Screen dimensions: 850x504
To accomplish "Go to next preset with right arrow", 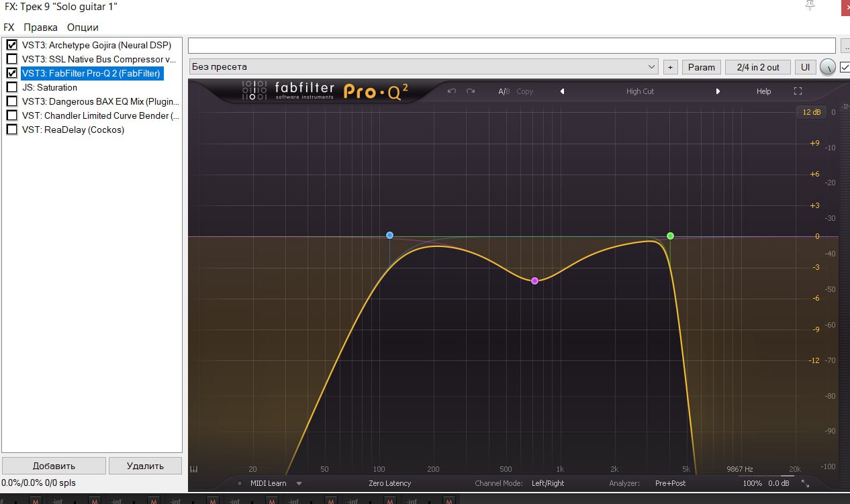I will click(718, 91).
